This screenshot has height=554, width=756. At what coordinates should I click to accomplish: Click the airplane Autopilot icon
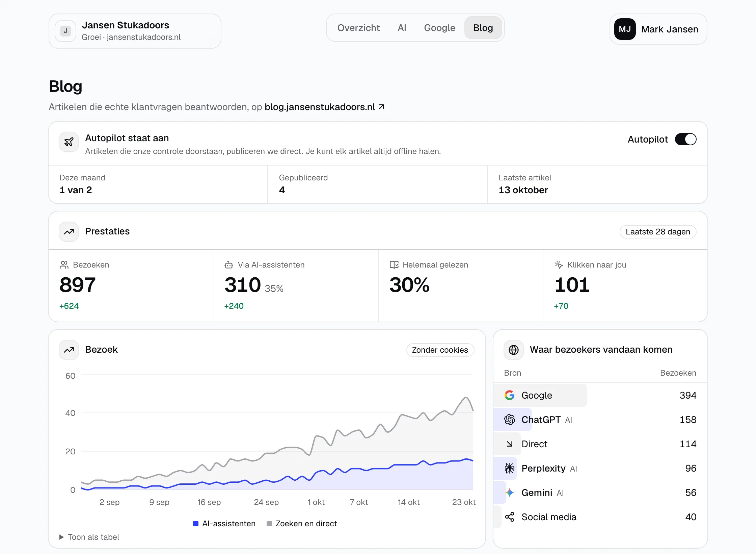(69, 142)
